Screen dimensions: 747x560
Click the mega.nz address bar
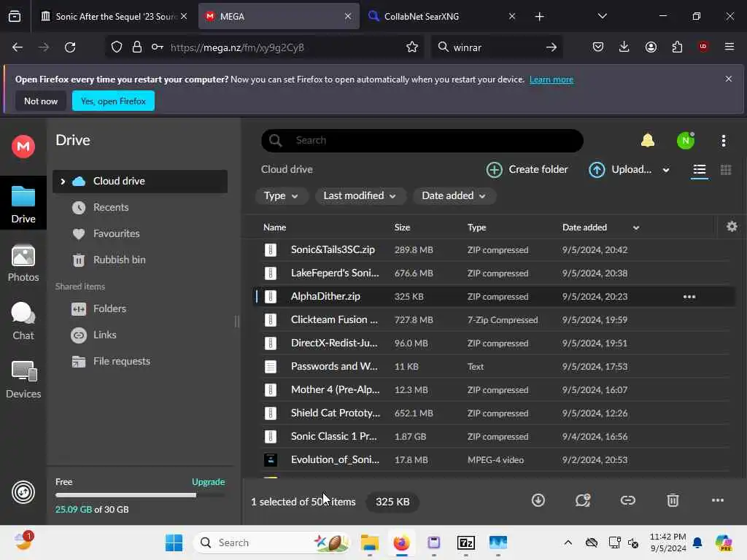(x=264, y=47)
